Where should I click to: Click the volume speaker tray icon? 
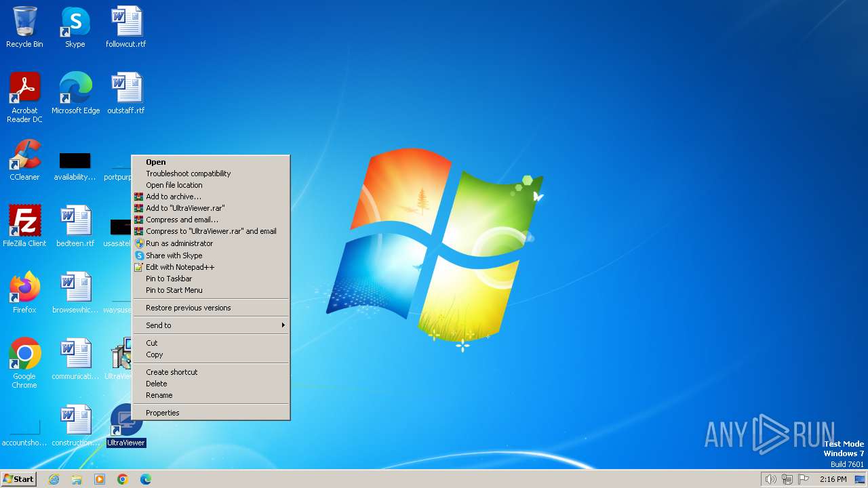[770, 479]
